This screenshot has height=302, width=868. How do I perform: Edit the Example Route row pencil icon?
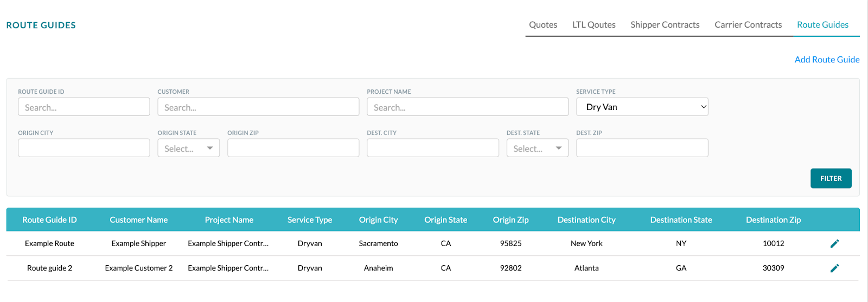point(834,243)
